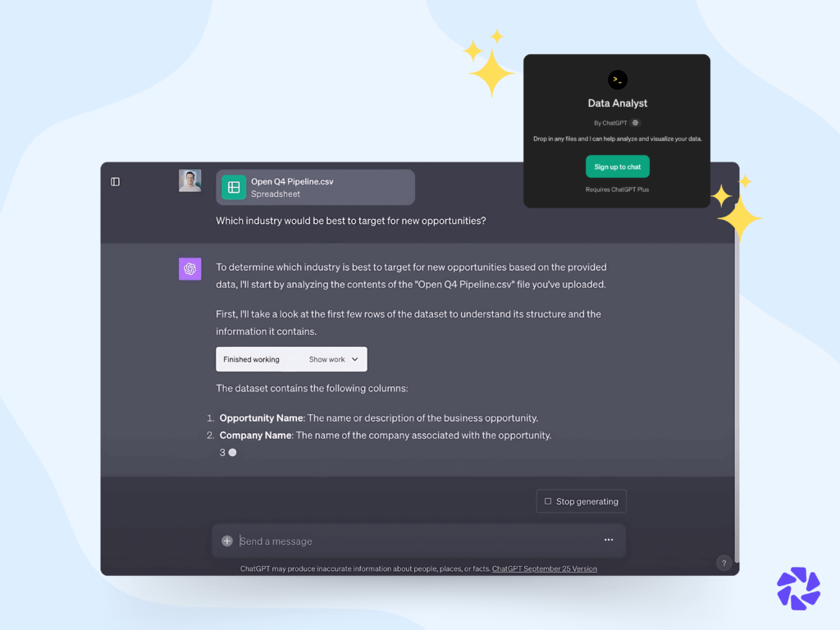Click the Finished working label
The height and width of the screenshot is (630, 840).
pyautogui.click(x=251, y=359)
